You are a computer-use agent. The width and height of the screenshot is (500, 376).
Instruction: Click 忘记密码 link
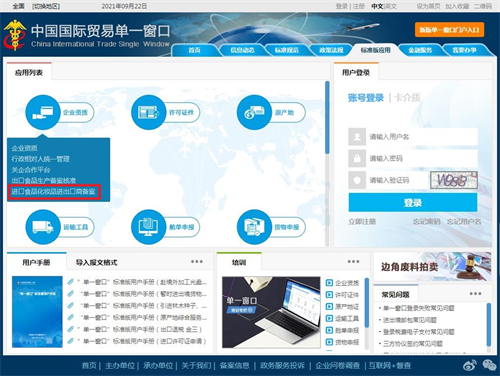pos(427,222)
